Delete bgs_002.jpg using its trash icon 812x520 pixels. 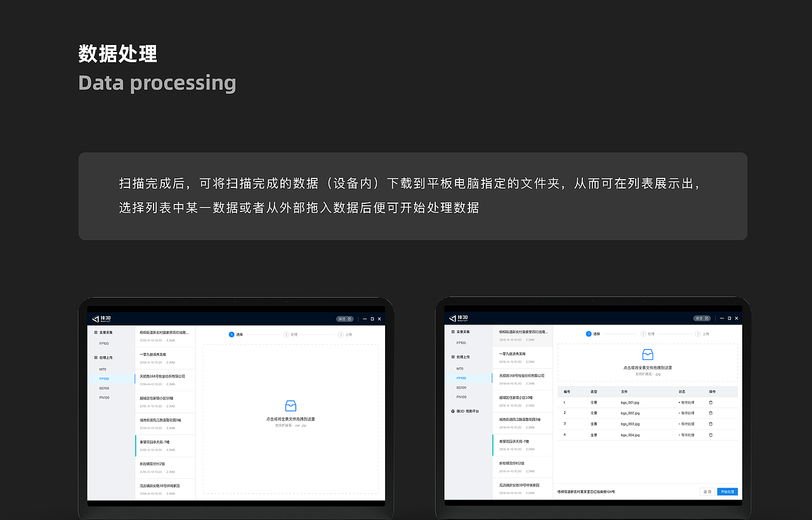click(x=710, y=413)
